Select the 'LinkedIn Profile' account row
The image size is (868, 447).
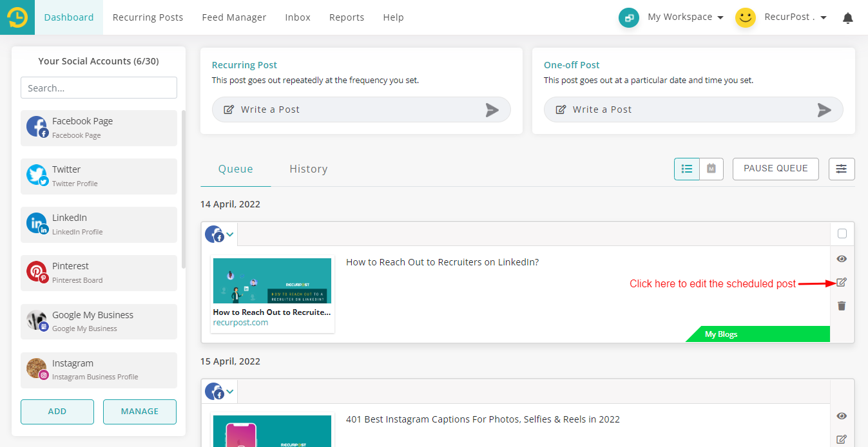click(x=99, y=225)
